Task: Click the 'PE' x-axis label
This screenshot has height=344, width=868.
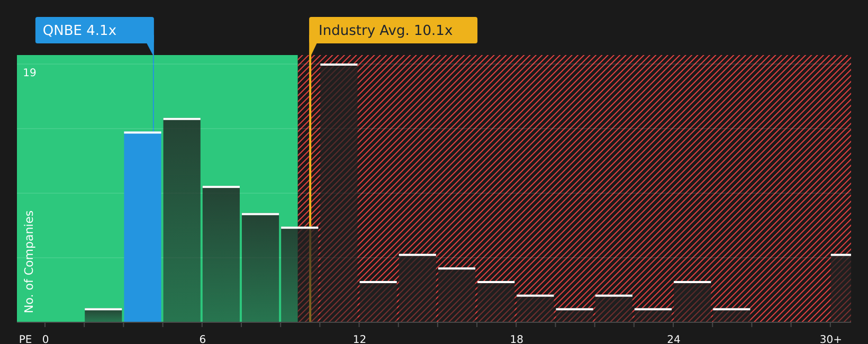Action: click(x=25, y=339)
